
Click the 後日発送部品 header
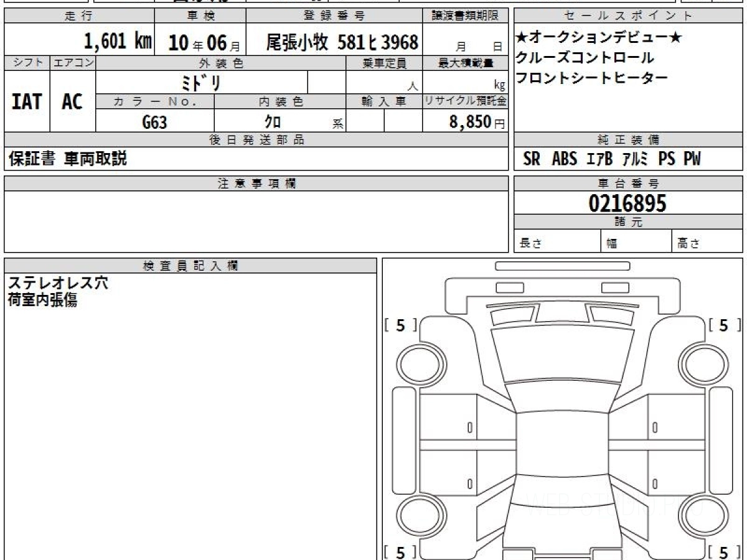click(256, 140)
